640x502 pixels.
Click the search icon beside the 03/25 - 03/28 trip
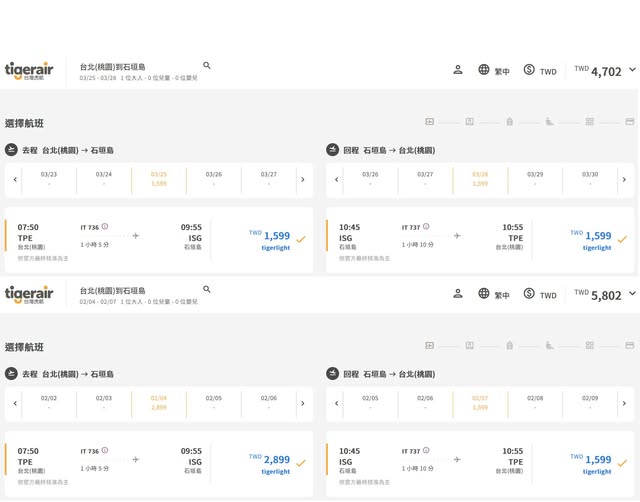[207, 66]
